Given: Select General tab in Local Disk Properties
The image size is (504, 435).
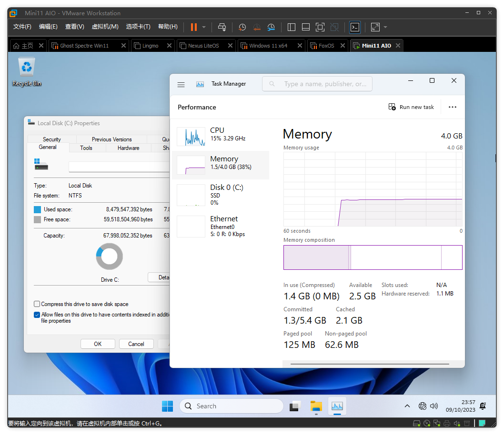Looking at the screenshot, I should [x=48, y=147].
